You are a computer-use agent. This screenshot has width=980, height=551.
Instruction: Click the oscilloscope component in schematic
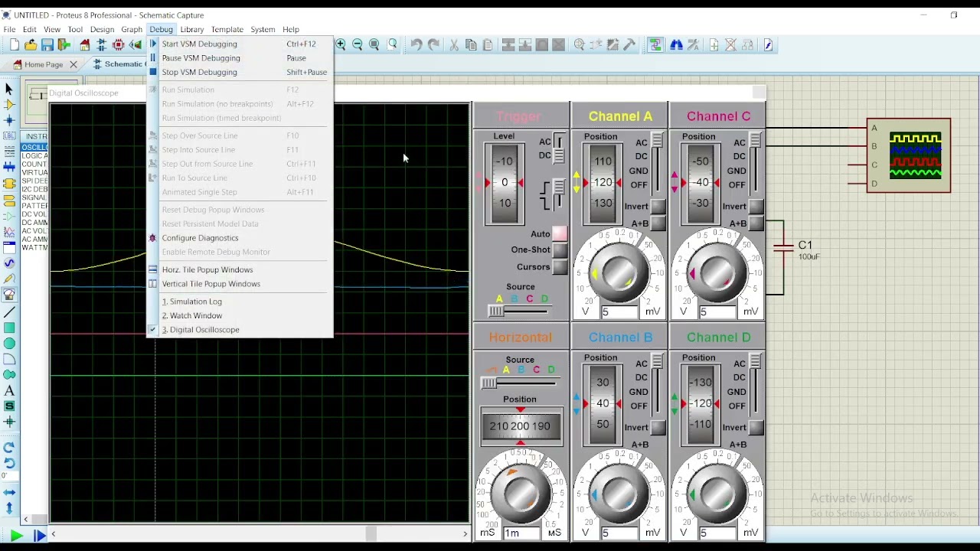(x=909, y=155)
